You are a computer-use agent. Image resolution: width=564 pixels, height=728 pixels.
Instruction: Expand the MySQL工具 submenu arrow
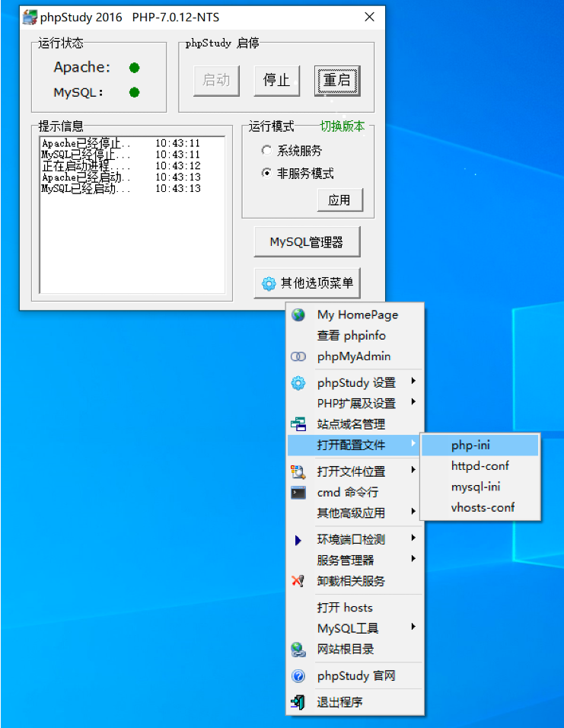(x=413, y=627)
